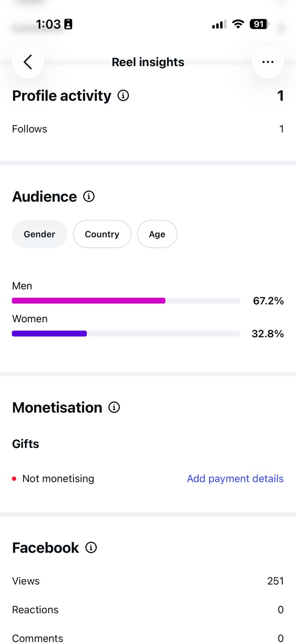The height and width of the screenshot is (644, 296).
Task: Tap info icon beside Profile activity
Action: tap(123, 95)
